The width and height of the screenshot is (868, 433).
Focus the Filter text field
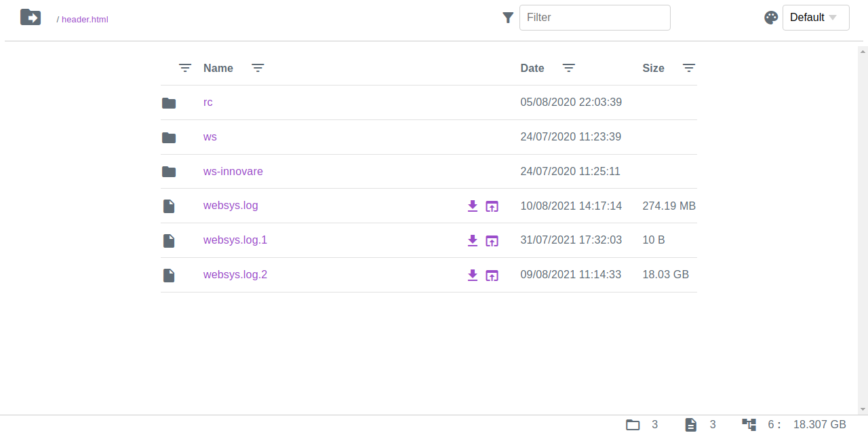595,18
